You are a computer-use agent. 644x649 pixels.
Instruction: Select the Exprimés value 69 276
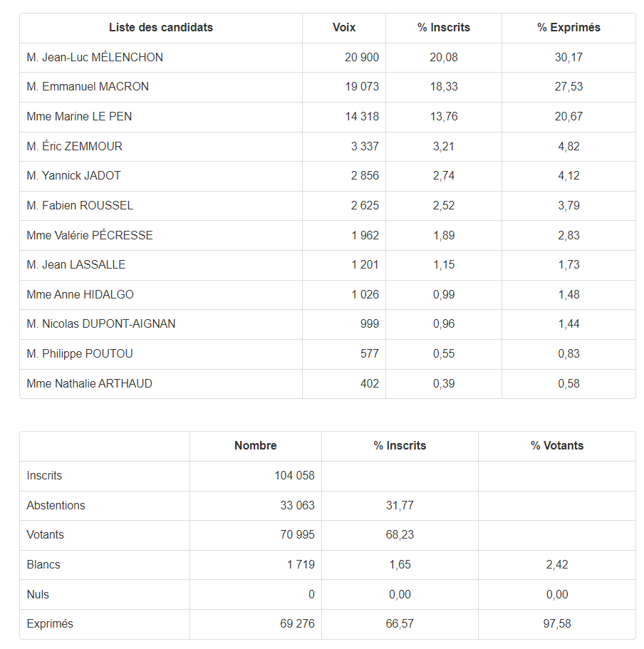click(x=297, y=624)
